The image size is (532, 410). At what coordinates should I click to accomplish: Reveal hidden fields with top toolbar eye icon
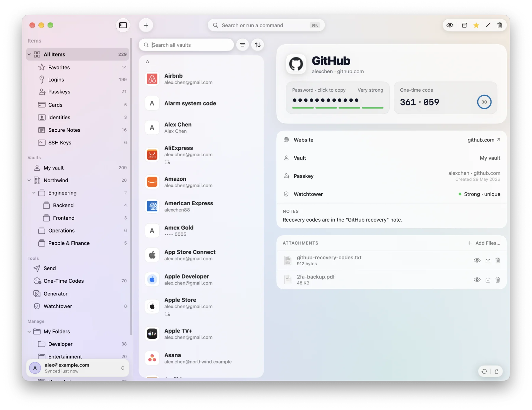coord(450,25)
